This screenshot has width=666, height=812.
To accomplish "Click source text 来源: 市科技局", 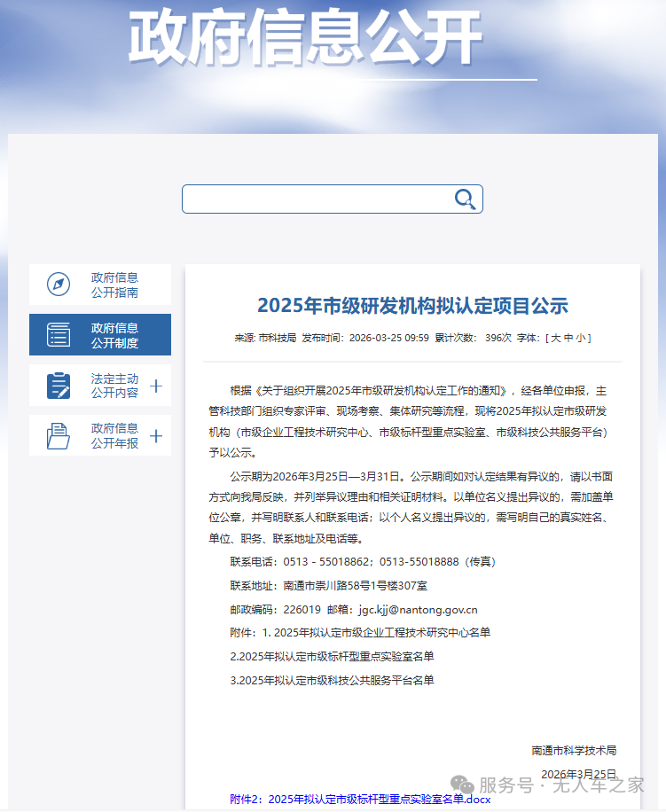I will click(265, 338).
